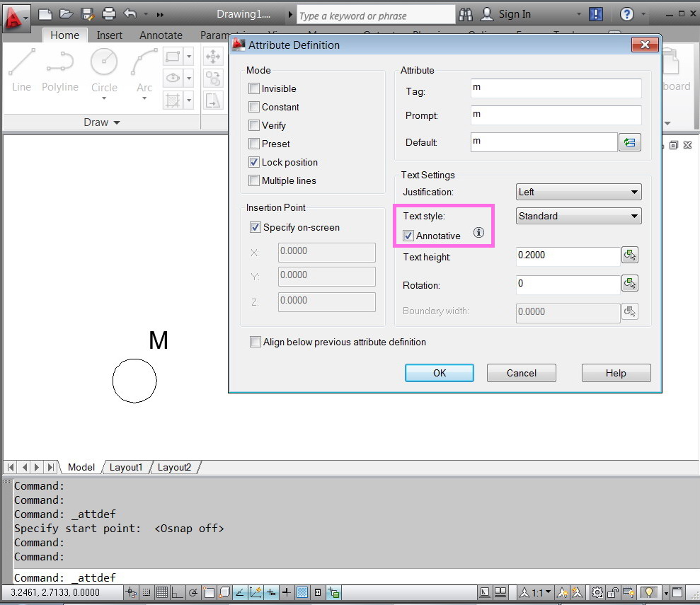This screenshot has width=700, height=605.
Task: Uncheck Lock position mode
Action: point(253,162)
